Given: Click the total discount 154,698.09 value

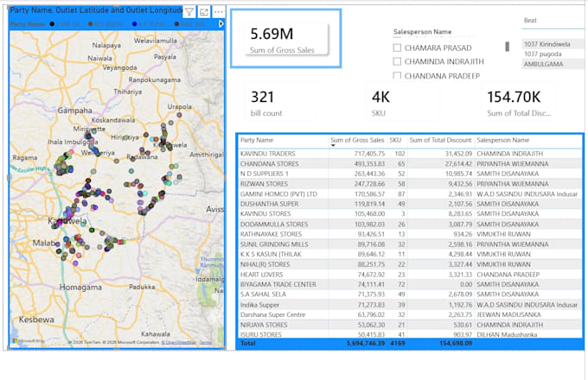Looking at the screenshot, I should (455, 343).
